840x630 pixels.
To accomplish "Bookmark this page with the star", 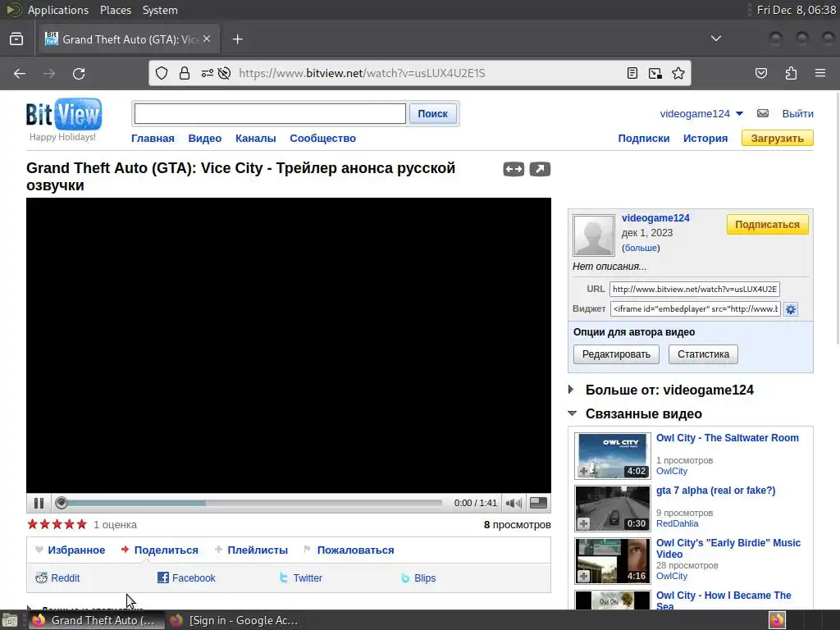I will point(678,73).
